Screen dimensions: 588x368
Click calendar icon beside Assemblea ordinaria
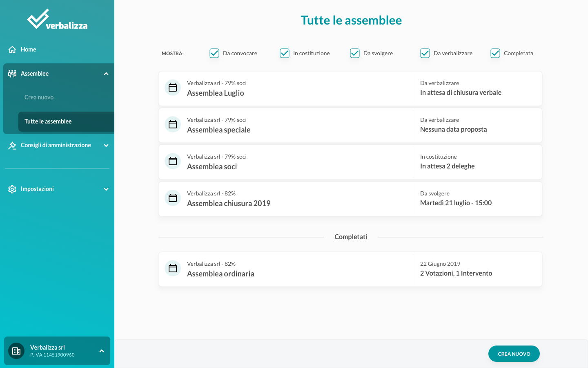173,269
